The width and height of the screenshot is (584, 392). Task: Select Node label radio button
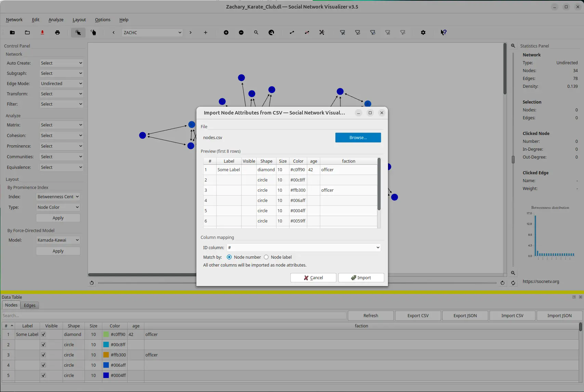[x=266, y=257]
